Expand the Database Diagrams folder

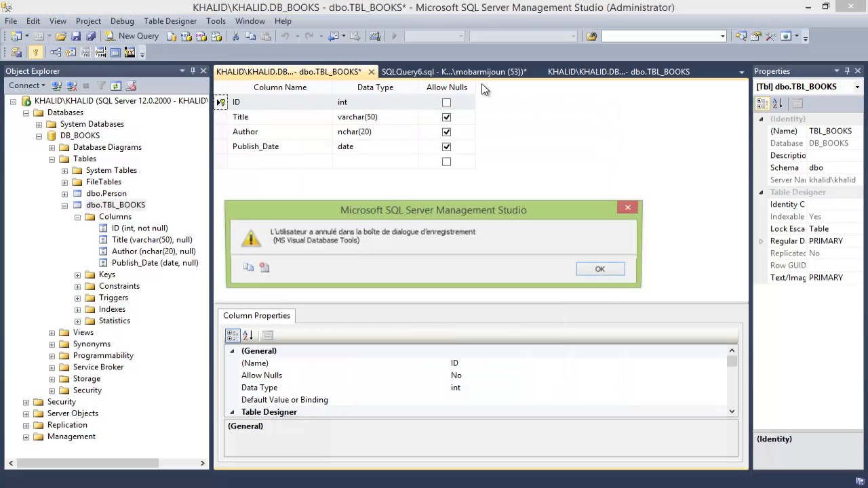click(x=52, y=147)
